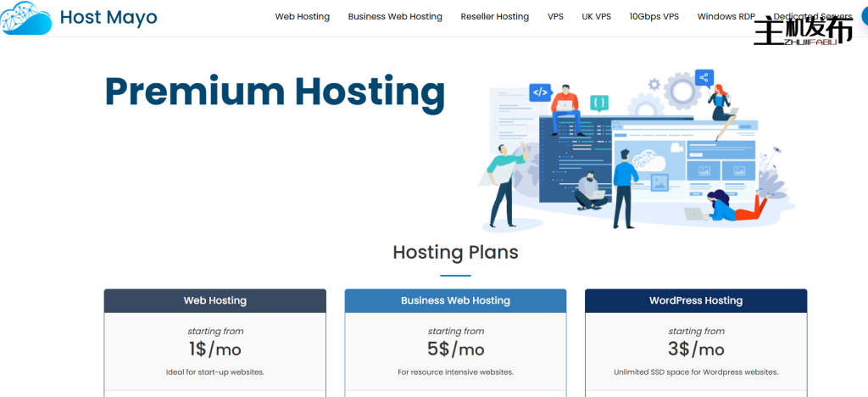The width and height of the screenshot is (868, 397).
Task: Click the Hosting Plans section heading
Action: 455,253
